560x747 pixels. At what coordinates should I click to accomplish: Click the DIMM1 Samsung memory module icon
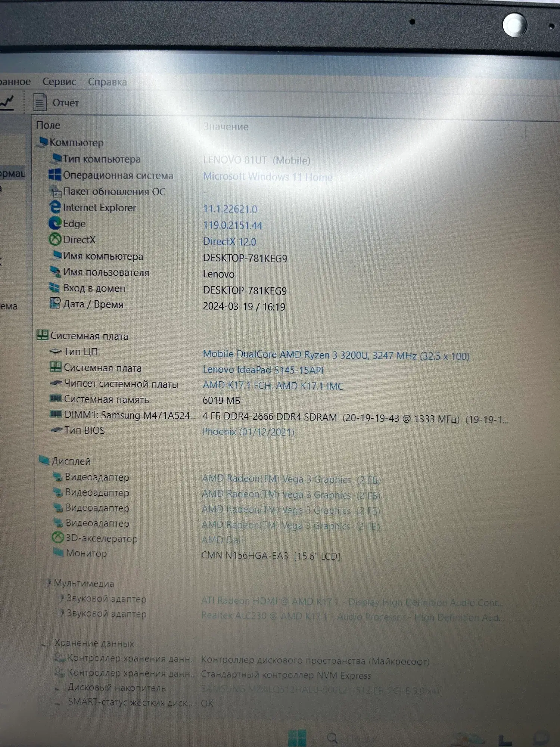(56, 414)
